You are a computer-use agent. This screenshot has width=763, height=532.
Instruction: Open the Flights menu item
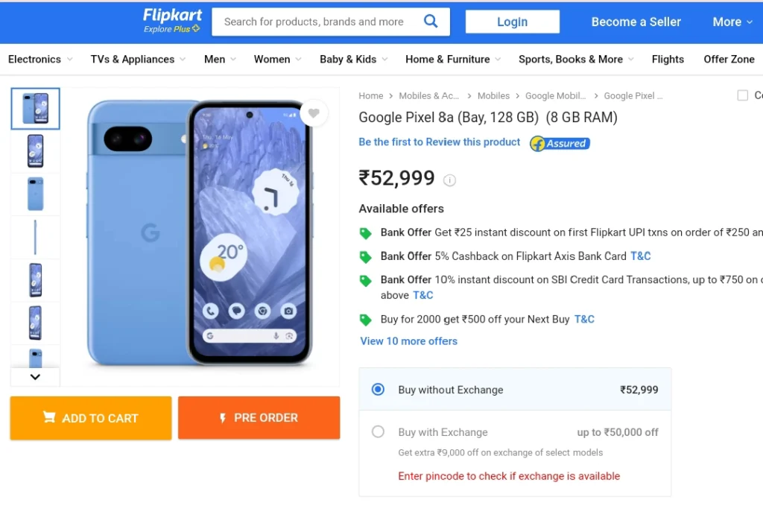tap(668, 60)
